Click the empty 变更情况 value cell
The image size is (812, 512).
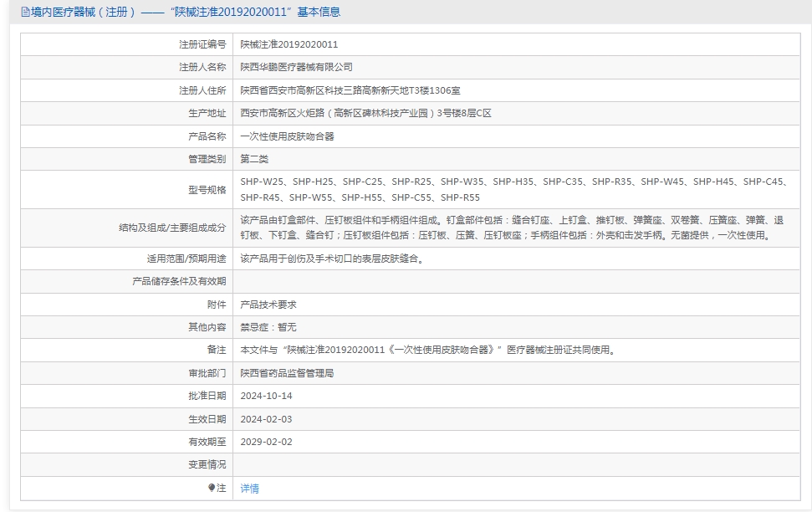click(516, 465)
